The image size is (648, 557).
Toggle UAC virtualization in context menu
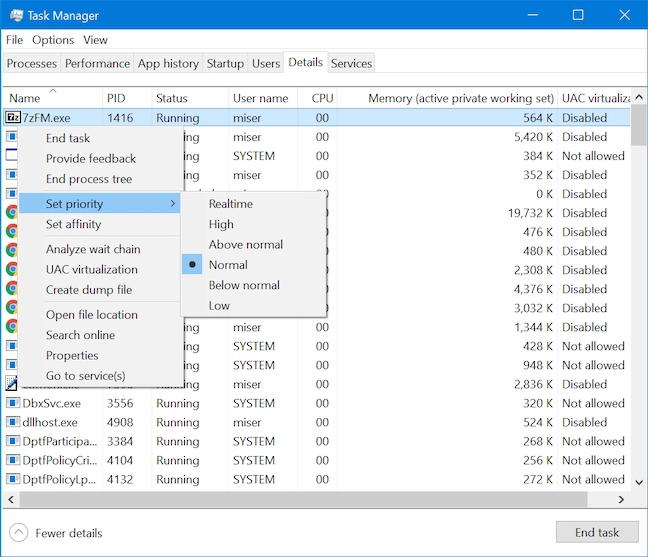pos(92,269)
